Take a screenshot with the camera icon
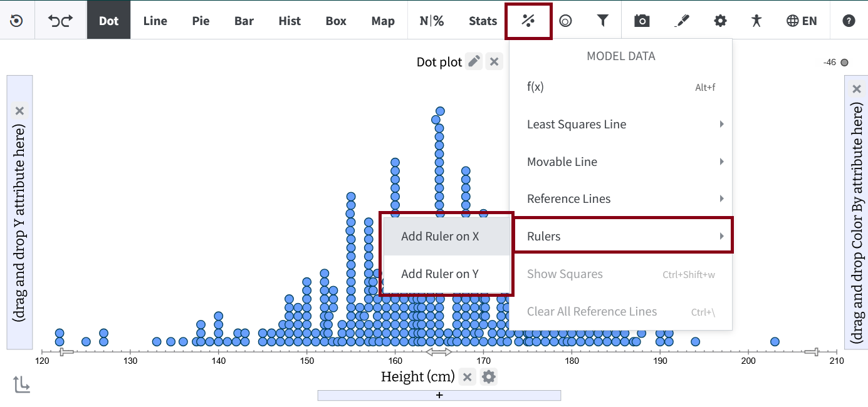This screenshot has height=407, width=868. point(642,21)
